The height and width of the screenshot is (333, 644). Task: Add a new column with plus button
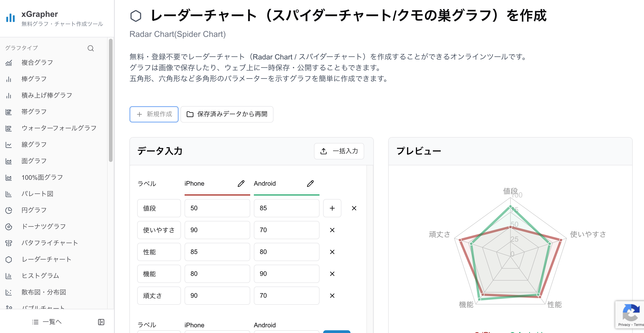pyautogui.click(x=332, y=208)
